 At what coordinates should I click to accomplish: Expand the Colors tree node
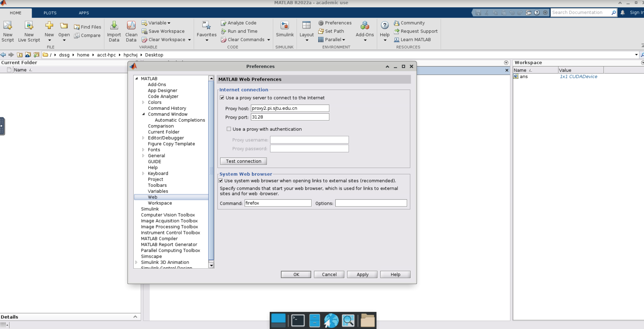[x=143, y=102]
